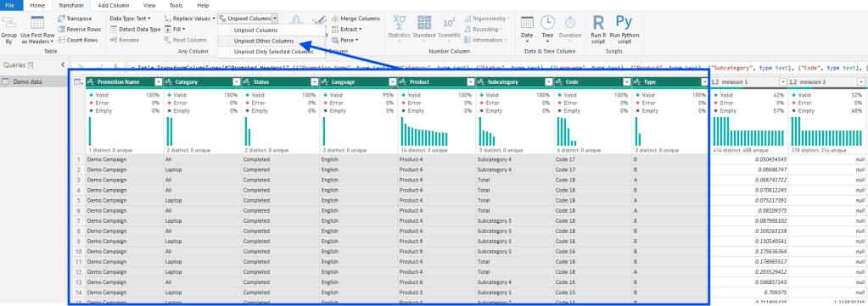The image size is (868, 306).
Task: Open the Language column filter dropdown
Action: point(393,82)
